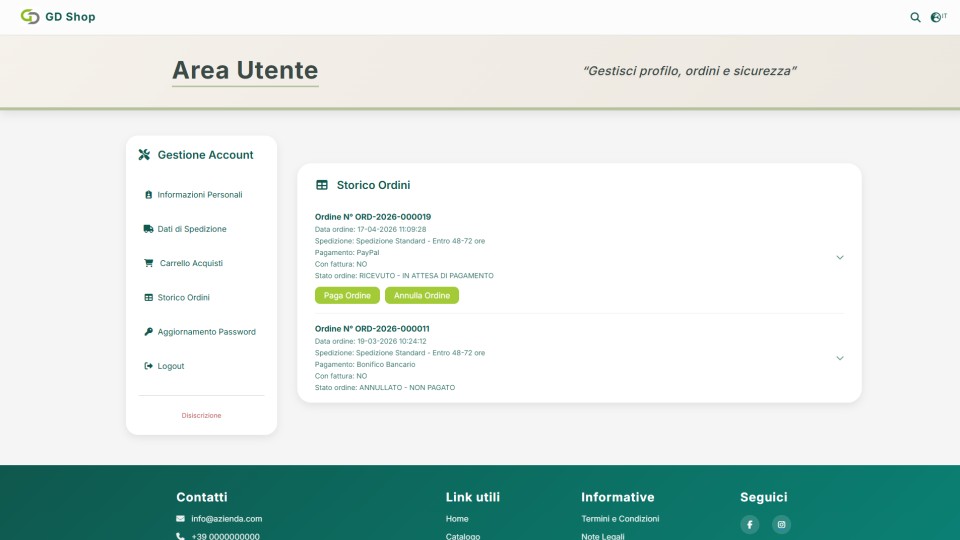Go to Dati di Spedizione
Screen dimensions: 960x540
click(192, 229)
